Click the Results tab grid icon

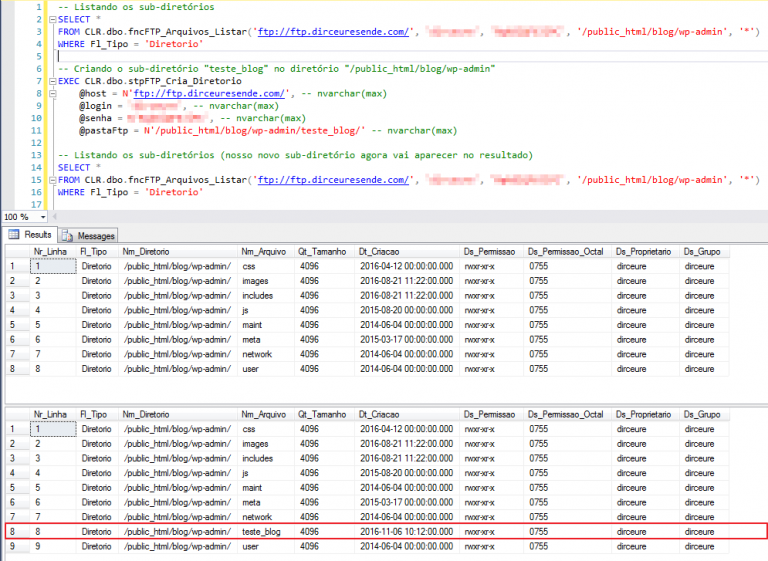coord(14,236)
